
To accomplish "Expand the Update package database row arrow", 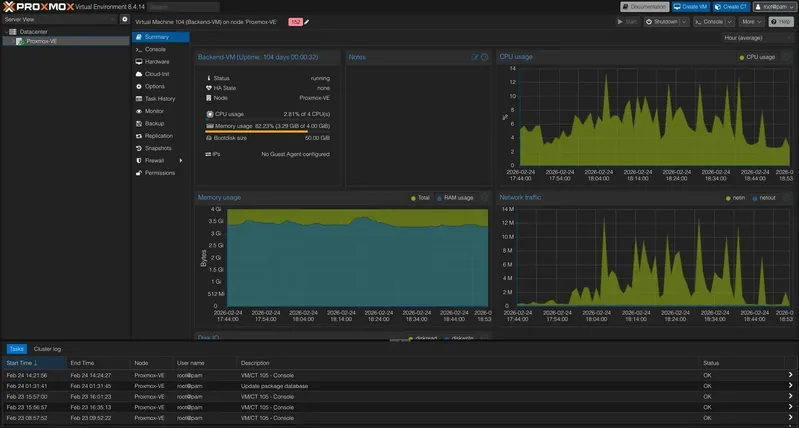I will click(790, 386).
